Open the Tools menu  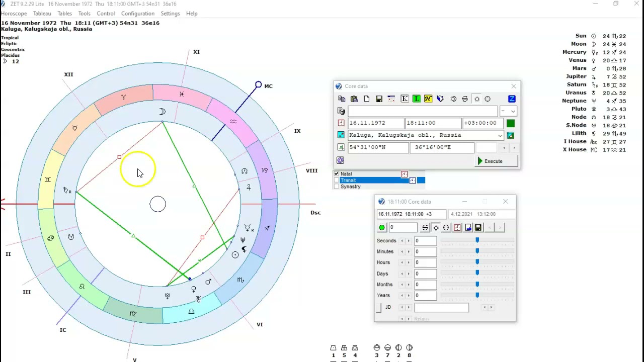click(85, 14)
